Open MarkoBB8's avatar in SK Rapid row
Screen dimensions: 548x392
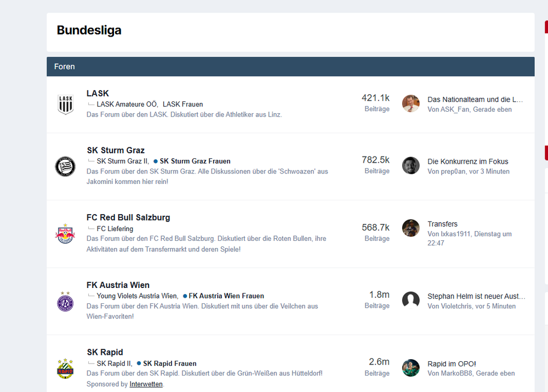pos(410,368)
